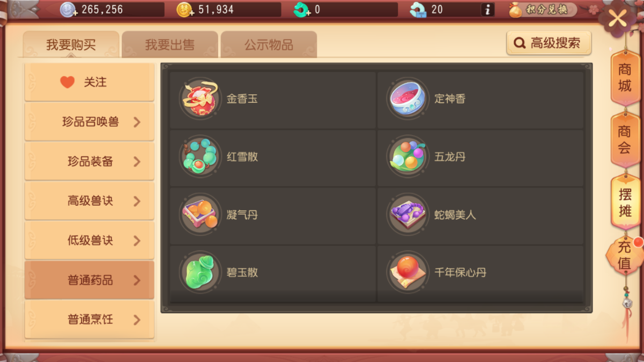
Task: Toggle the 关注 heart favorites filter
Action: pyautogui.click(x=90, y=82)
